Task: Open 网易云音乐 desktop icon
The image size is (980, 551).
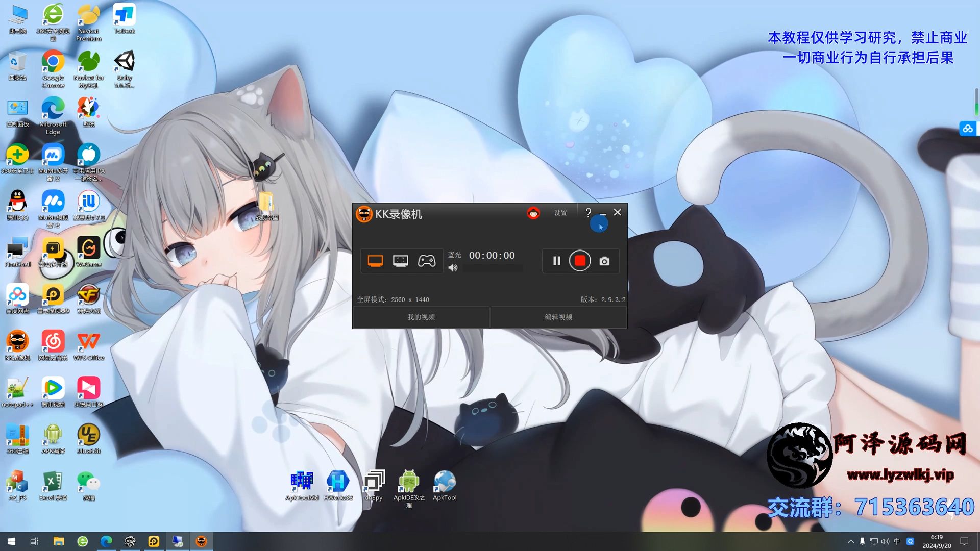Action: [x=53, y=346]
